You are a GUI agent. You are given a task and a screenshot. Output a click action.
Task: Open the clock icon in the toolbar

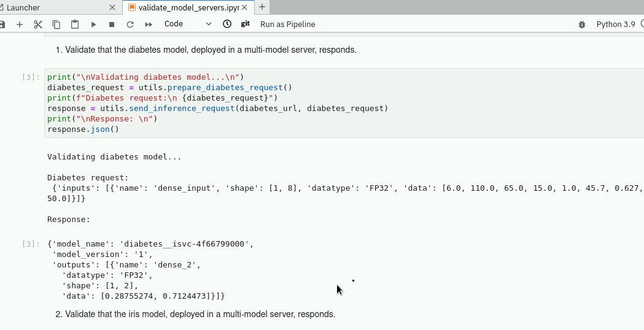pos(227,24)
